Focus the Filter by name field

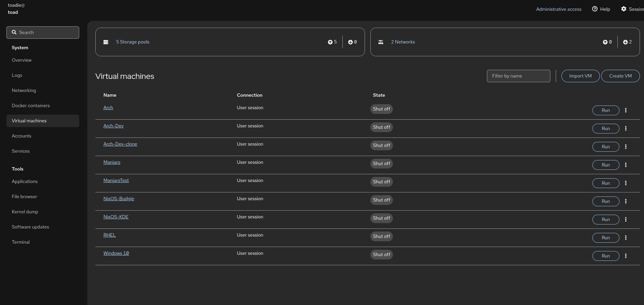tap(518, 76)
